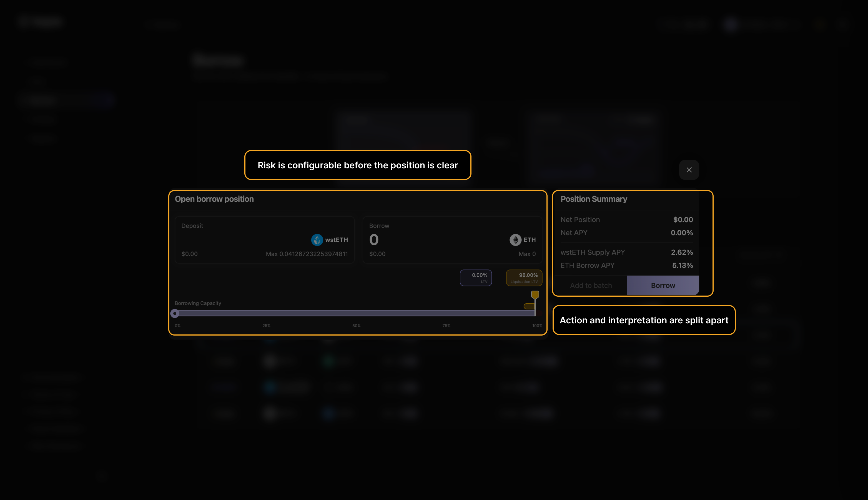
Task: Click Net APY value 0.00%
Action: (x=682, y=232)
